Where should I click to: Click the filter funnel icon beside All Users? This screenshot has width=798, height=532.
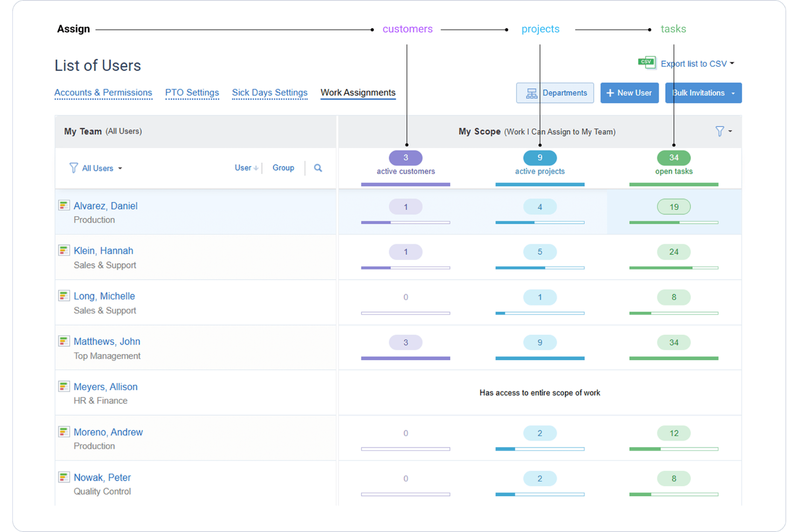click(74, 168)
